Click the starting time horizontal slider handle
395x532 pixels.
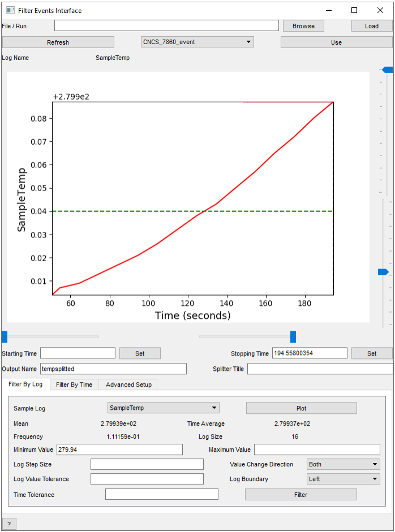tap(5, 337)
